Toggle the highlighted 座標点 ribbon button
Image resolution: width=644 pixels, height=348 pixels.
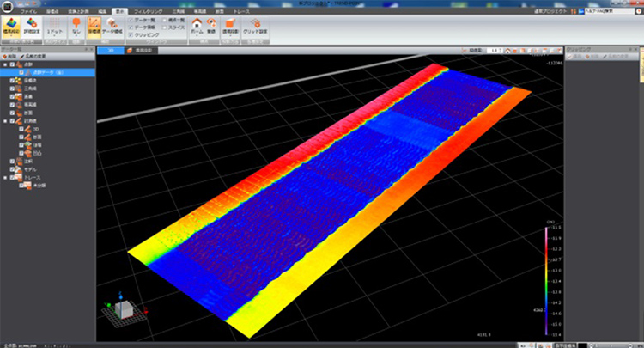94,26
